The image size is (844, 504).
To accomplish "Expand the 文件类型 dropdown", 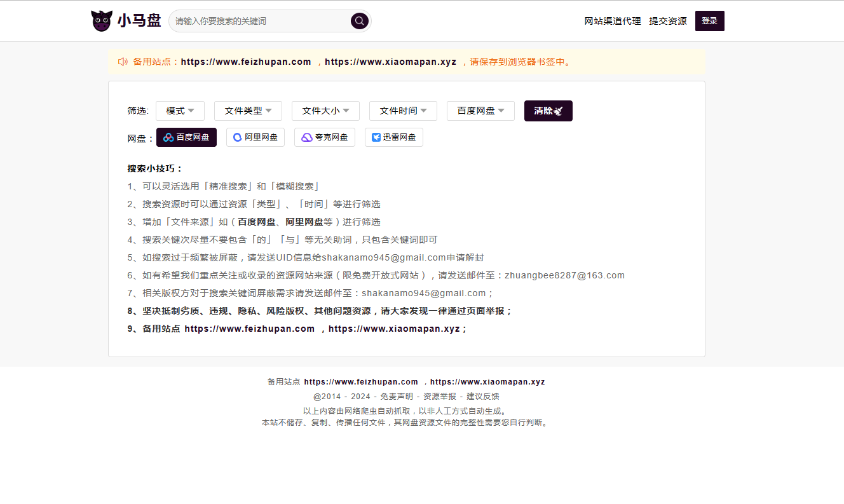I will point(248,111).
